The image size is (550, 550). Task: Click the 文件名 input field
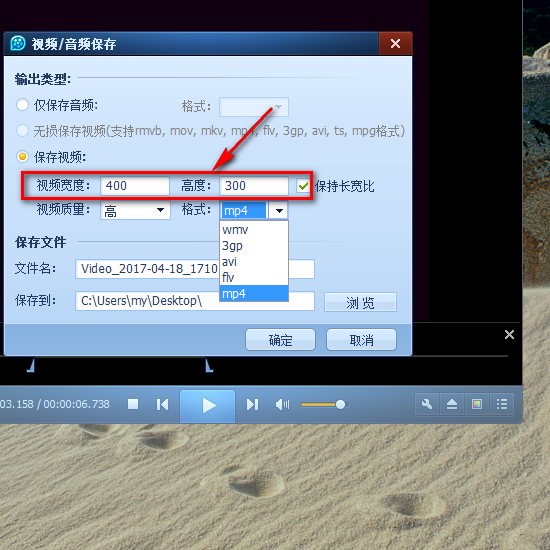(195, 269)
